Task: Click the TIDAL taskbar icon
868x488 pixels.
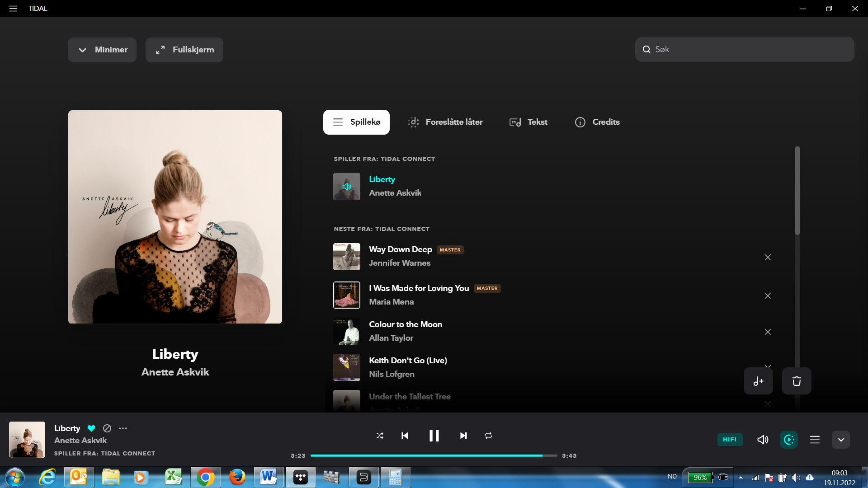Action: coord(300,477)
